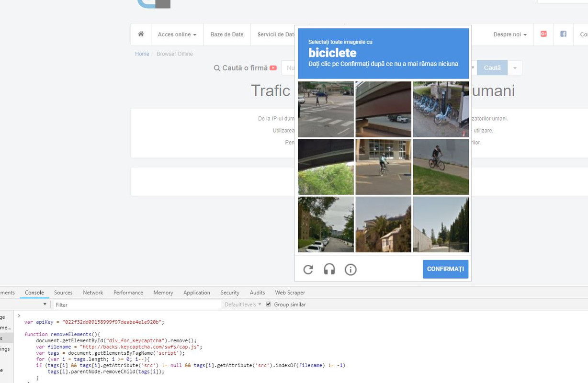Screen dimensions: 588x383
Task: Select the captcha tile with green bushes under a bridge
Action: coord(326,167)
